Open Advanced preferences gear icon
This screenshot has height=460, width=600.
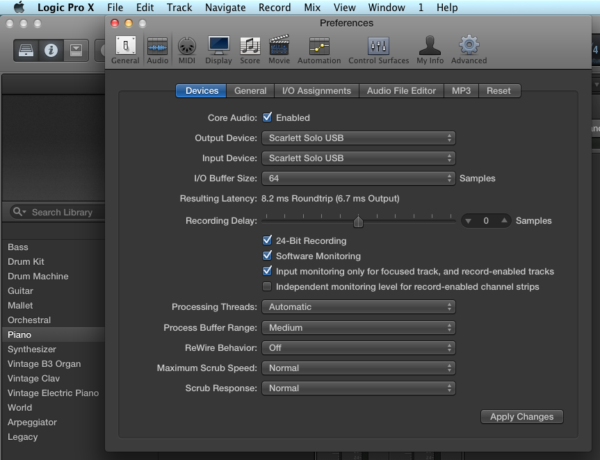click(469, 48)
